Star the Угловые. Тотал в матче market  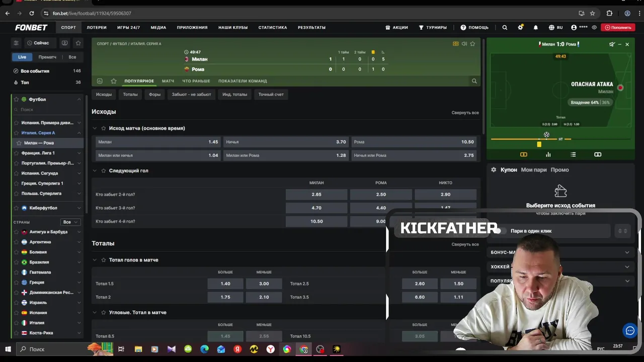pos(104,313)
